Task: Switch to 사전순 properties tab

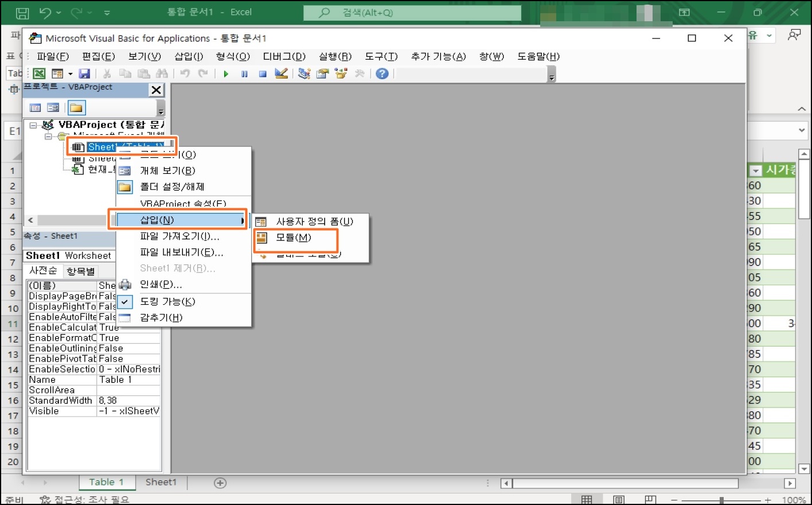Action: 44,270
